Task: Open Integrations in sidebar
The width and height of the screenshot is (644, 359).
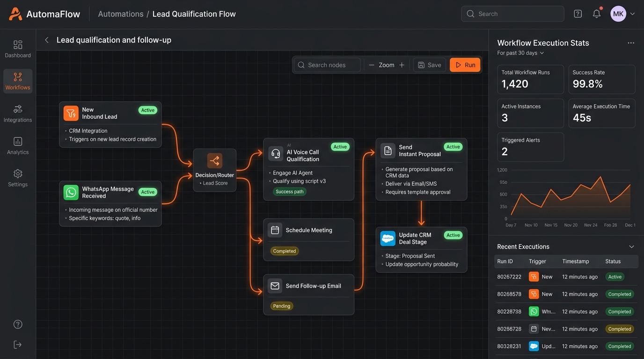Action: pyautogui.click(x=18, y=114)
